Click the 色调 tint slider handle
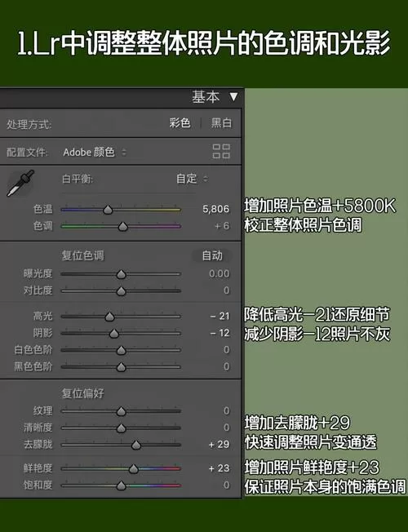Screen dimensions: 408x532 click(123, 226)
